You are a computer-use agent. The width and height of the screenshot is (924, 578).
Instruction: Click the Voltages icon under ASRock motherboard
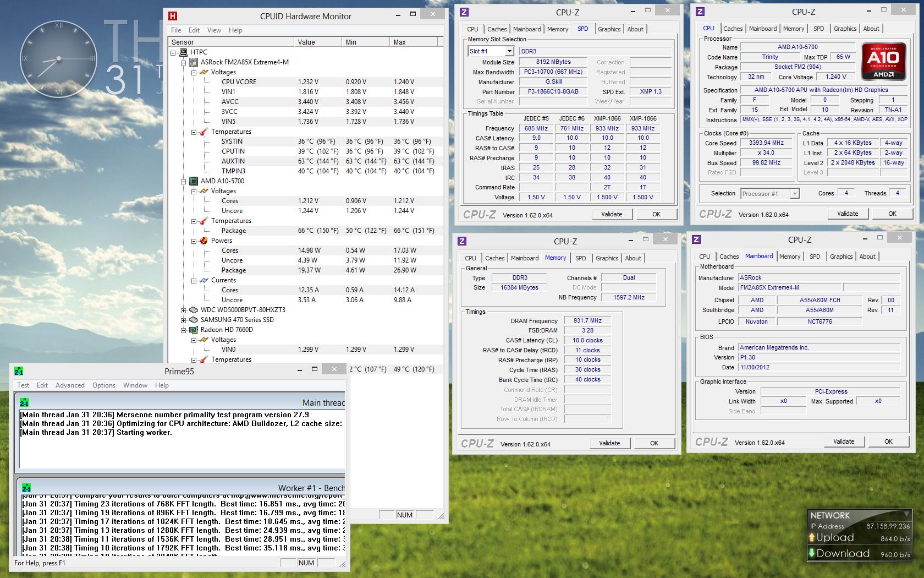click(x=204, y=72)
